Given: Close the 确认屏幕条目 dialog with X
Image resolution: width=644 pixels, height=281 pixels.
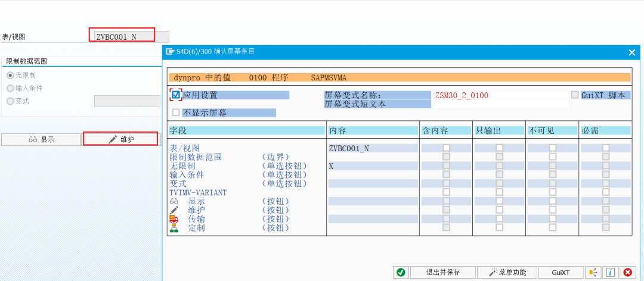Looking at the screenshot, I should [x=632, y=52].
